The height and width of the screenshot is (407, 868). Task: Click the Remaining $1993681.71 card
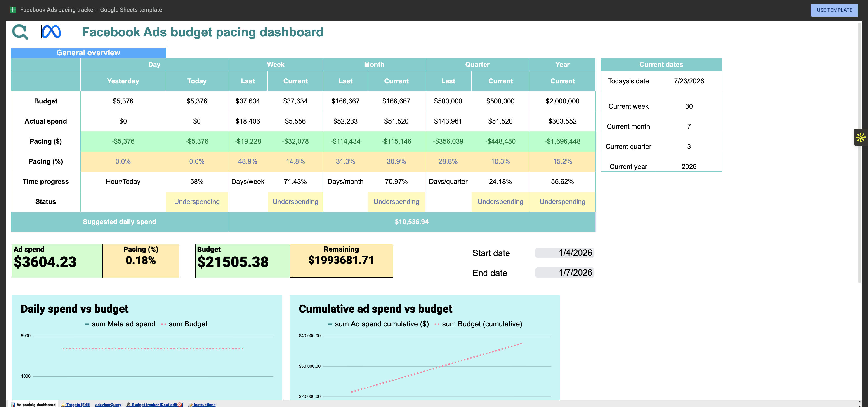tap(341, 261)
